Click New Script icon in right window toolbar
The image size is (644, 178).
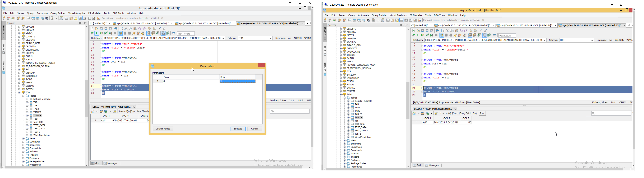pyautogui.click(x=414, y=31)
